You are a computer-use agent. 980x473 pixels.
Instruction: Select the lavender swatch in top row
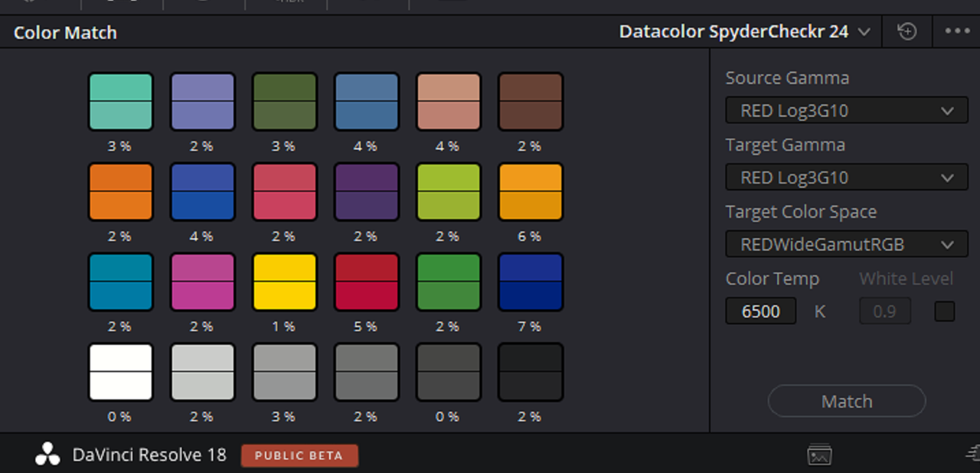(202, 102)
